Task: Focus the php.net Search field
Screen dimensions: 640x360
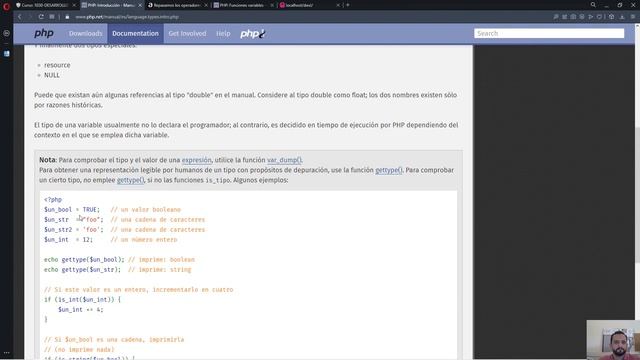Action: point(549,33)
